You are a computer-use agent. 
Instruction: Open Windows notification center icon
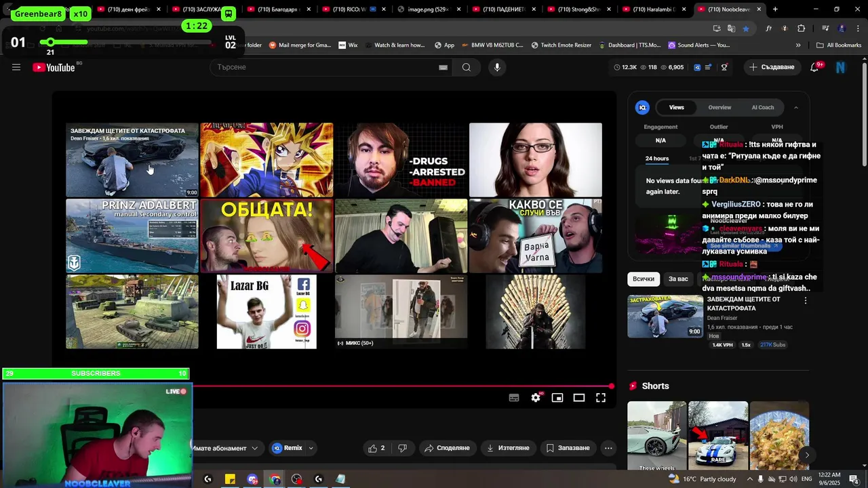pyautogui.click(x=854, y=479)
